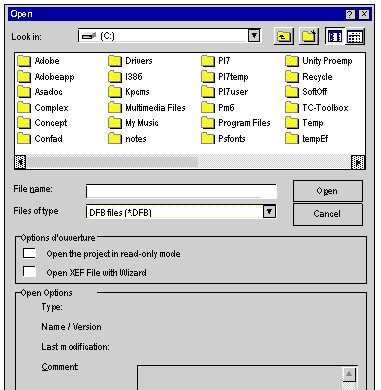Select the I386 folder icon

pyautogui.click(x=115, y=77)
